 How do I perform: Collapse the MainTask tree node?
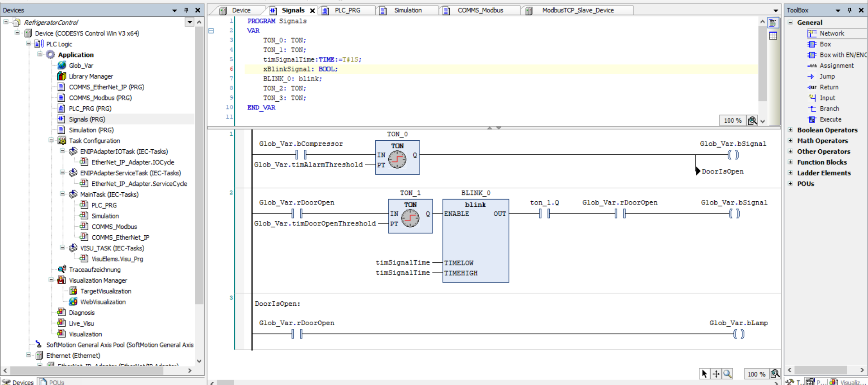[62, 195]
